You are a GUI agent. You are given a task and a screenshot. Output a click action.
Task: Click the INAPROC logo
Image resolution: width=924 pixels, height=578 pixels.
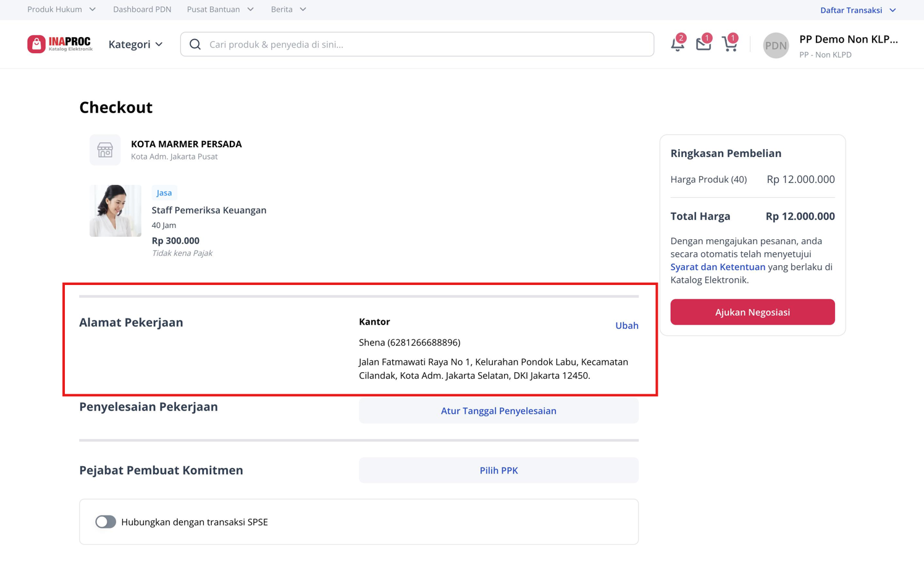(x=60, y=44)
